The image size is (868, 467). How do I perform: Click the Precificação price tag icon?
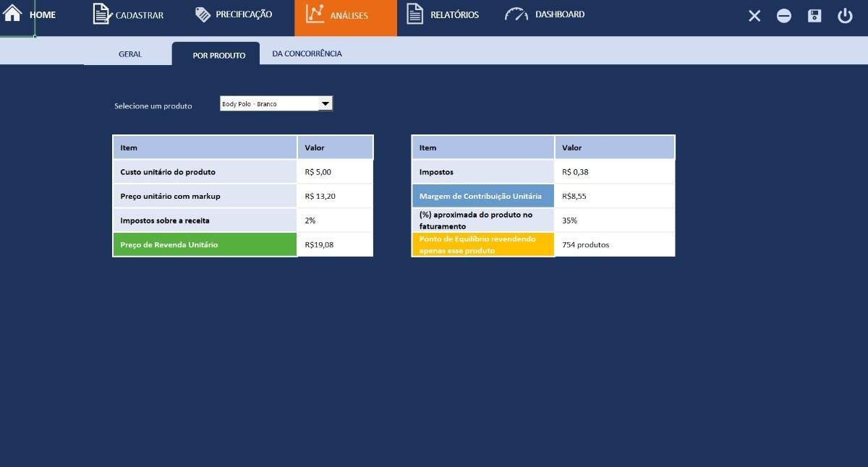(203, 14)
